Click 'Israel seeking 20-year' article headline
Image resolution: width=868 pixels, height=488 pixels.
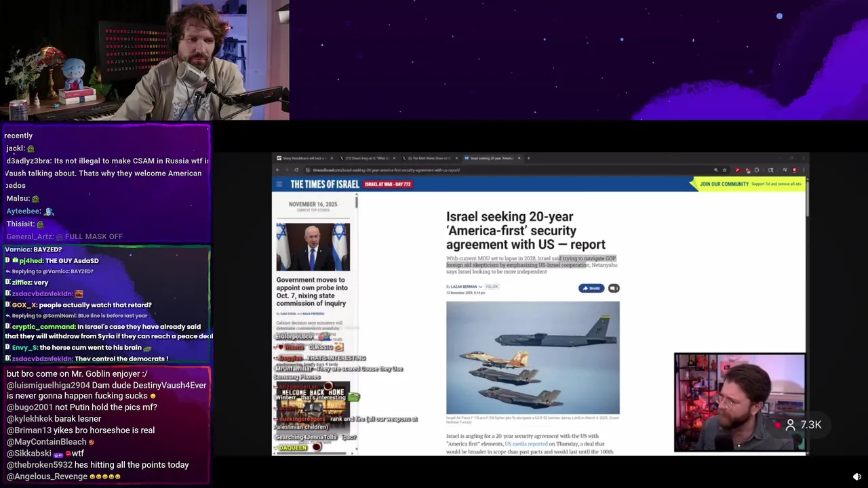pyautogui.click(x=526, y=230)
